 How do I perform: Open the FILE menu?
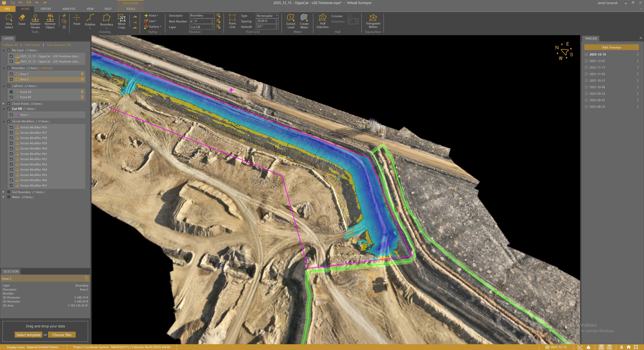(8, 9)
